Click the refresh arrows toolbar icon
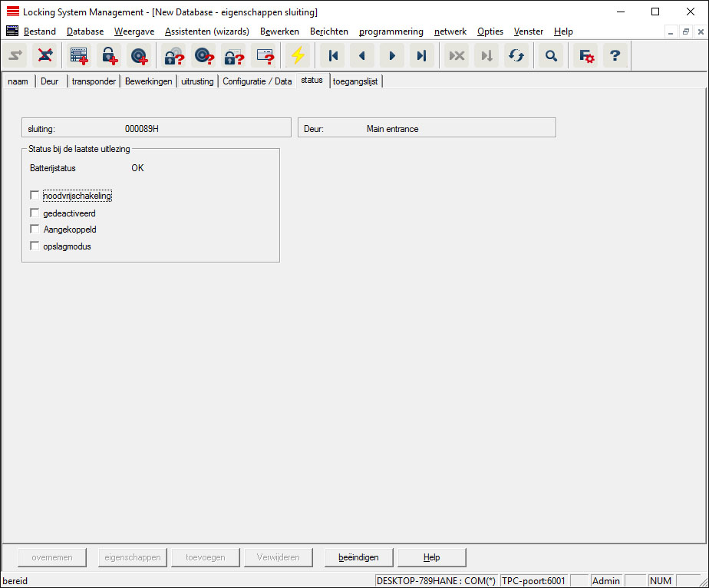 pos(515,56)
